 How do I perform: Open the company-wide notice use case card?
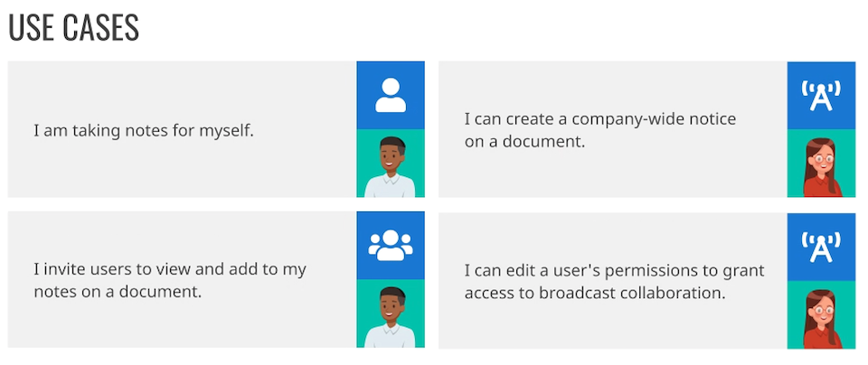647,129
